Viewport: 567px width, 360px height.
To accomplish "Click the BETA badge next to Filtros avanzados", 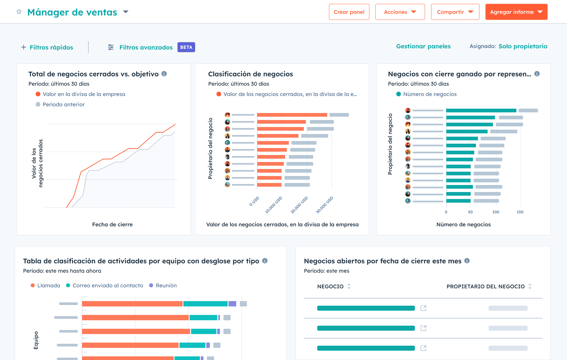I will tap(186, 47).
